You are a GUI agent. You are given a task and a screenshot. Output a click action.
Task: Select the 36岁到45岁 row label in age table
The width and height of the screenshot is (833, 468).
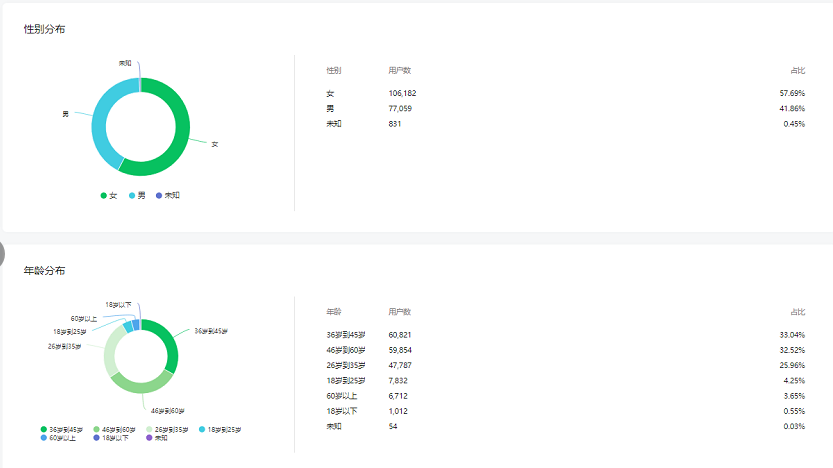(x=346, y=335)
